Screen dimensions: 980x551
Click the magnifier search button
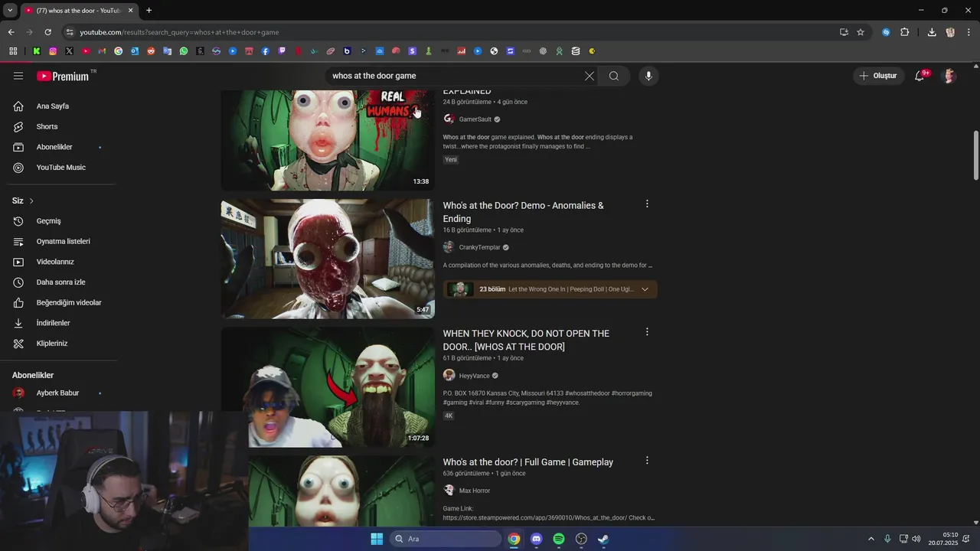click(614, 76)
